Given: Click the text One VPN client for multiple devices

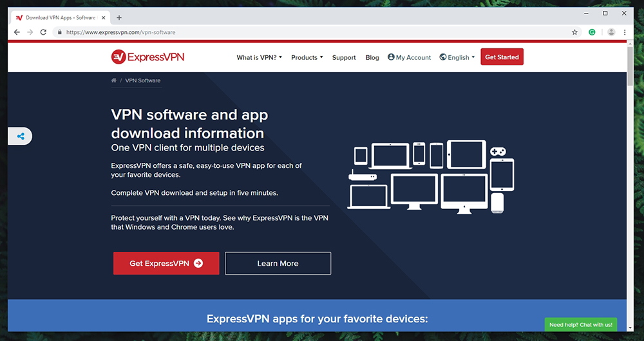Looking at the screenshot, I should coord(187,148).
